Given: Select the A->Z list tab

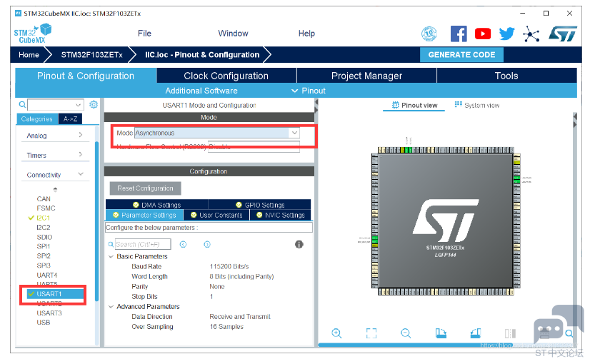Looking at the screenshot, I should (x=71, y=118).
